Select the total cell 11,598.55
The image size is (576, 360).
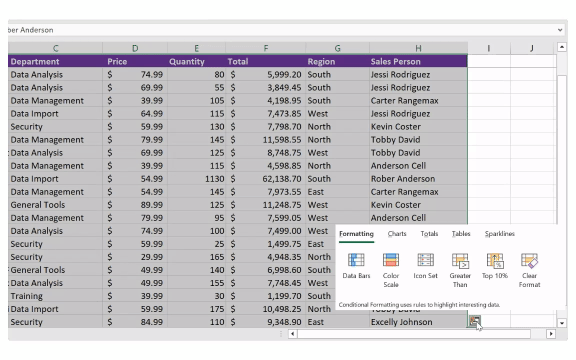266,140
